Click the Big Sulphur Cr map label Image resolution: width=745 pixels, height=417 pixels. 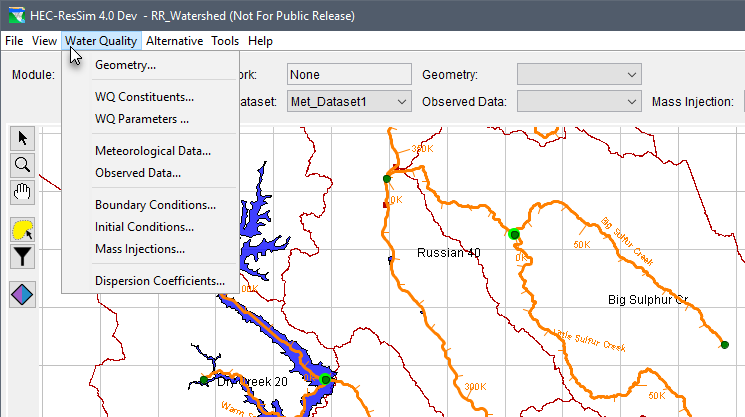pyautogui.click(x=648, y=300)
